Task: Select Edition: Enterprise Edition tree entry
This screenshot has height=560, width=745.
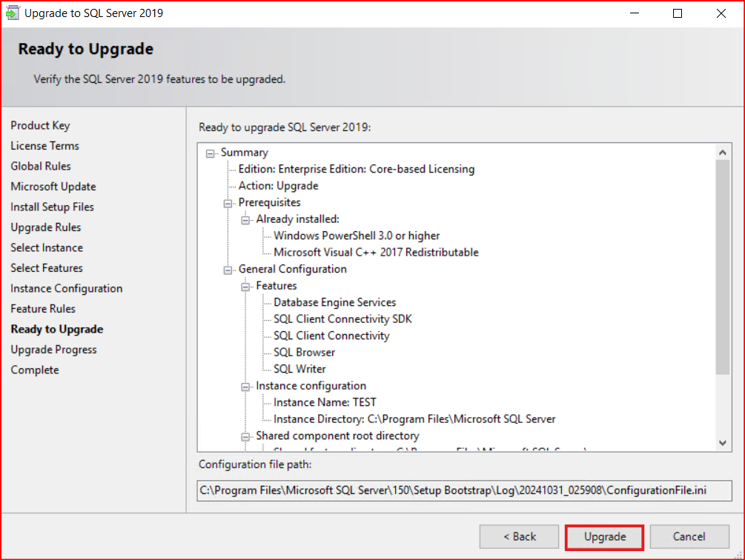Action: [x=356, y=169]
